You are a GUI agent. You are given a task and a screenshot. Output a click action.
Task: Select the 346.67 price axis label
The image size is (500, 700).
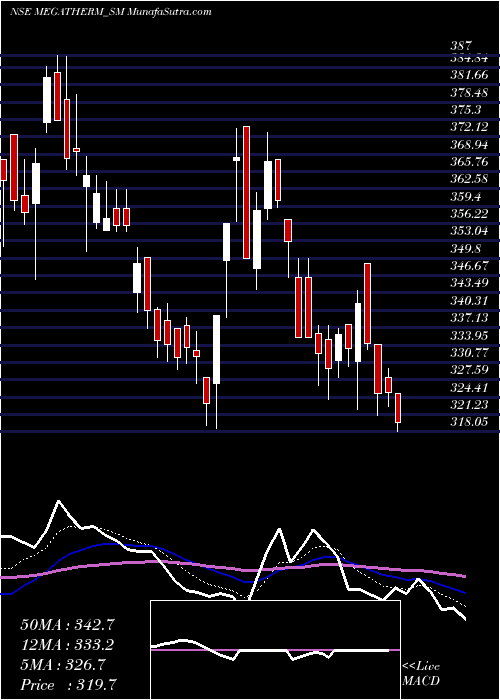tap(469, 266)
